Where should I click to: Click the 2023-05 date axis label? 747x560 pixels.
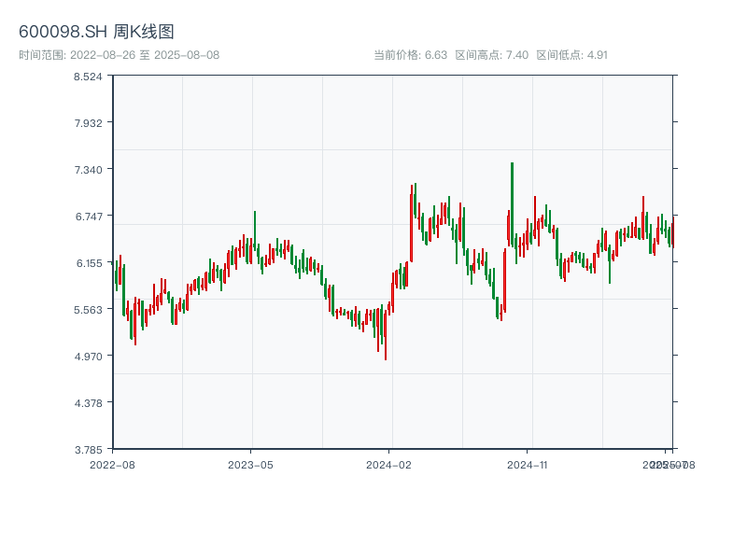(x=250, y=464)
